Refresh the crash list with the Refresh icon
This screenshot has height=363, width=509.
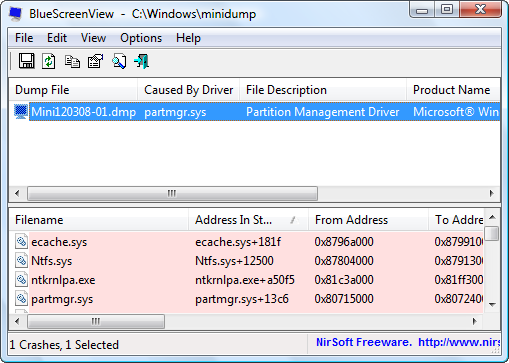pyautogui.click(x=49, y=61)
